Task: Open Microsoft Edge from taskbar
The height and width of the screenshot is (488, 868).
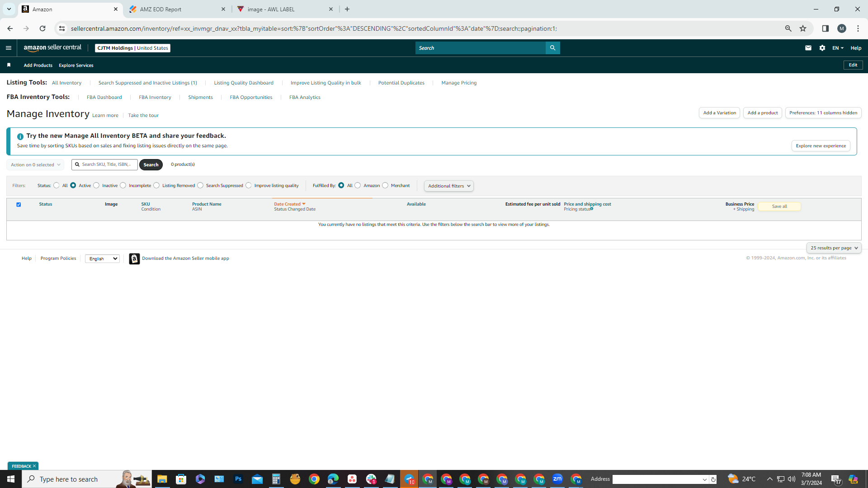Action: point(333,479)
